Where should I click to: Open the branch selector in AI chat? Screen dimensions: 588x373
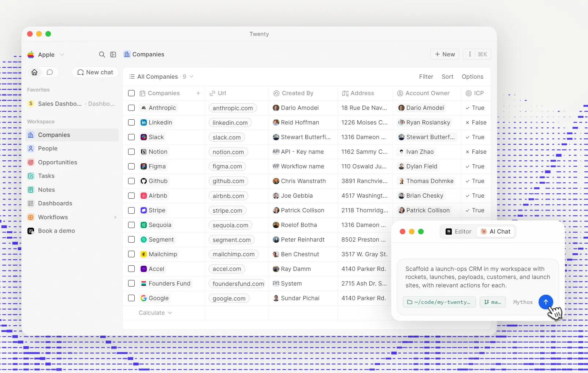tap(493, 302)
